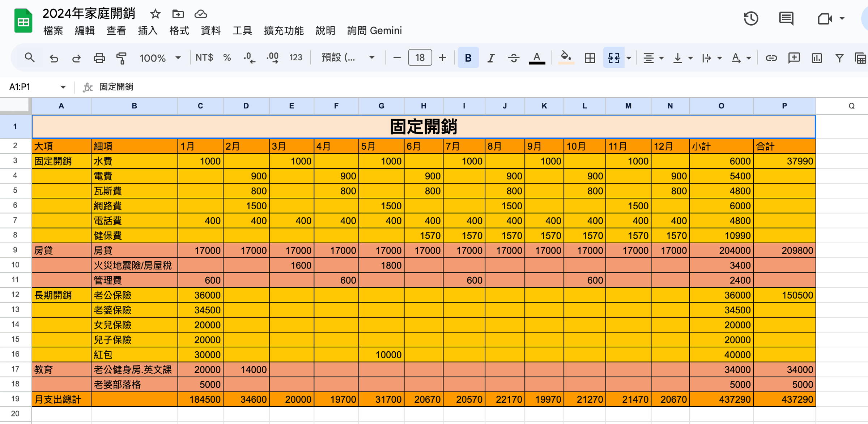Viewport: 868px width, 424px height.
Task: Toggle italic formatting
Action: pyautogui.click(x=491, y=58)
